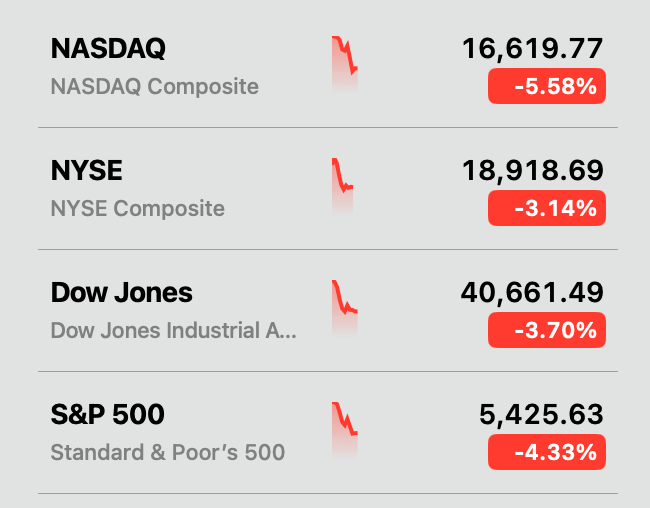Click the Standard & Poor's 500 subtitle
Image resolution: width=650 pixels, height=508 pixels.
167,453
